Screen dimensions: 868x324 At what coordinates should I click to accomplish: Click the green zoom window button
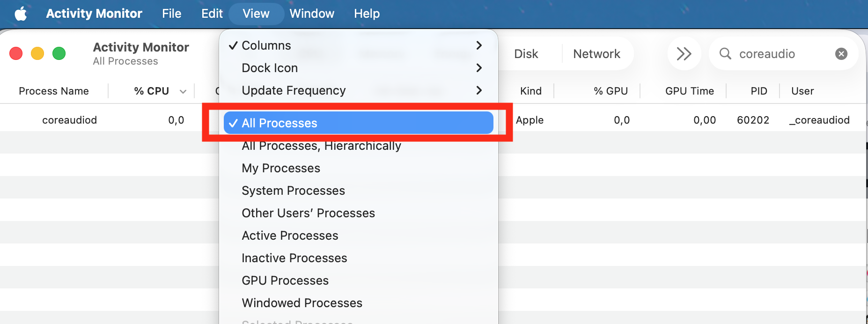[59, 53]
